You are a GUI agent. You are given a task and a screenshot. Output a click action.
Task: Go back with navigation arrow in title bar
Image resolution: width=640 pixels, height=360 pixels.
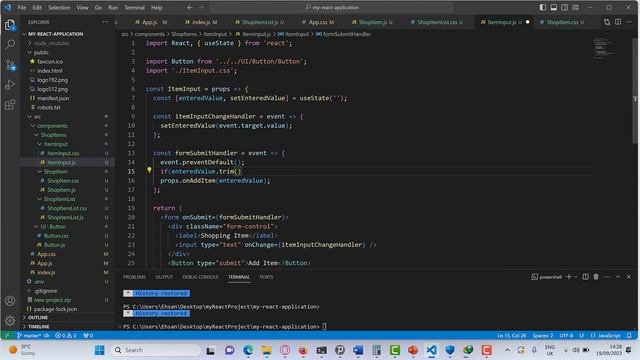190,7
